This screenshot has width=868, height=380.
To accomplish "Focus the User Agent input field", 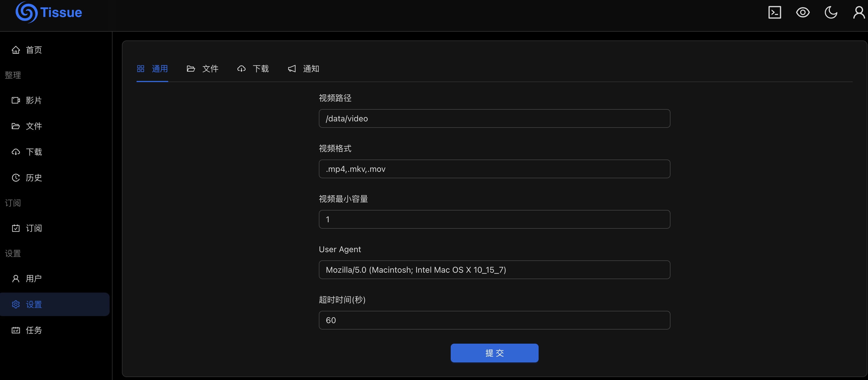I will [494, 270].
